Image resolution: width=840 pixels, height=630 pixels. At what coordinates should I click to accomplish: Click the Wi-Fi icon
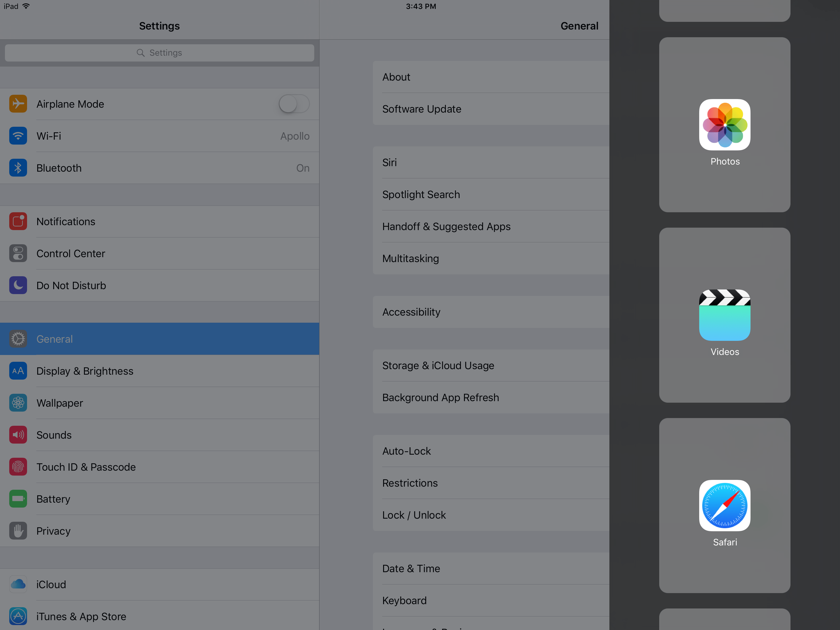pyautogui.click(x=18, y=136)
